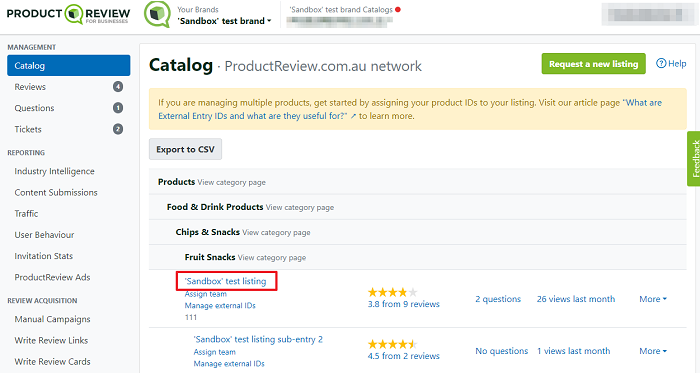Viewport: 700px width, 373px height.
Task: Open 4.5 from 2 reviews link
Action: (x=404, y=356)
